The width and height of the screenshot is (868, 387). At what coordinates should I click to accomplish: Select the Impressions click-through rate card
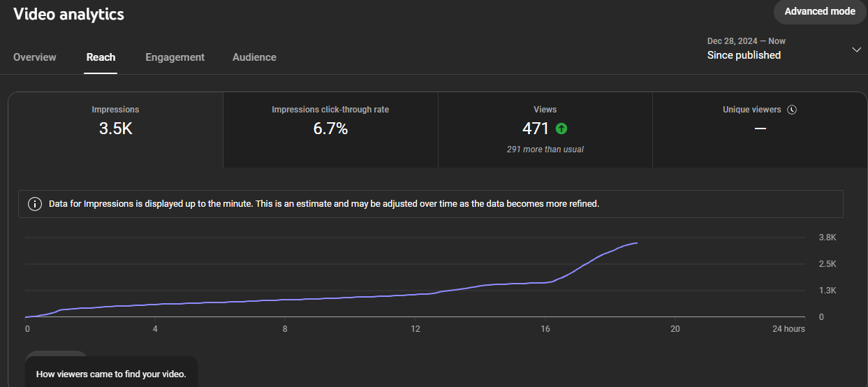[330, 130]
